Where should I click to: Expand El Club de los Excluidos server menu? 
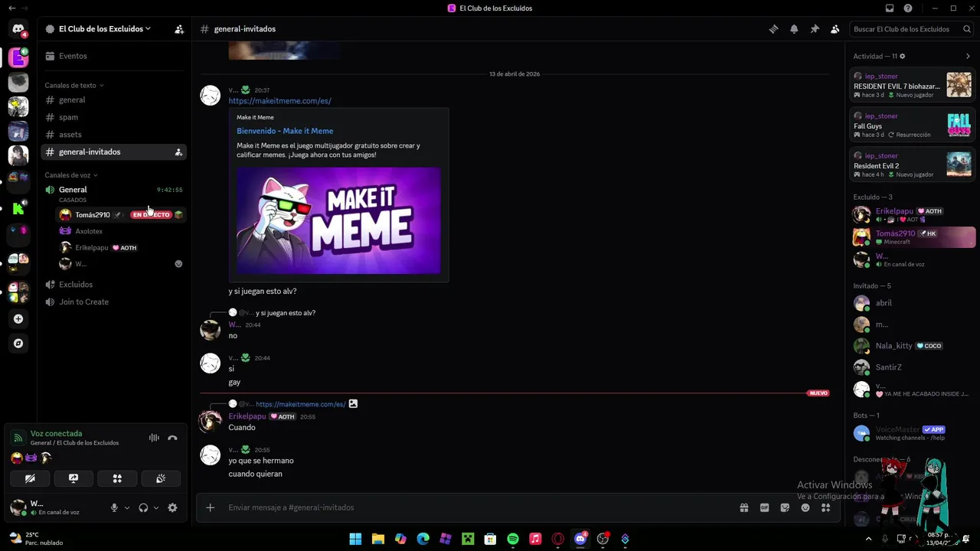[x=104, y=29]
